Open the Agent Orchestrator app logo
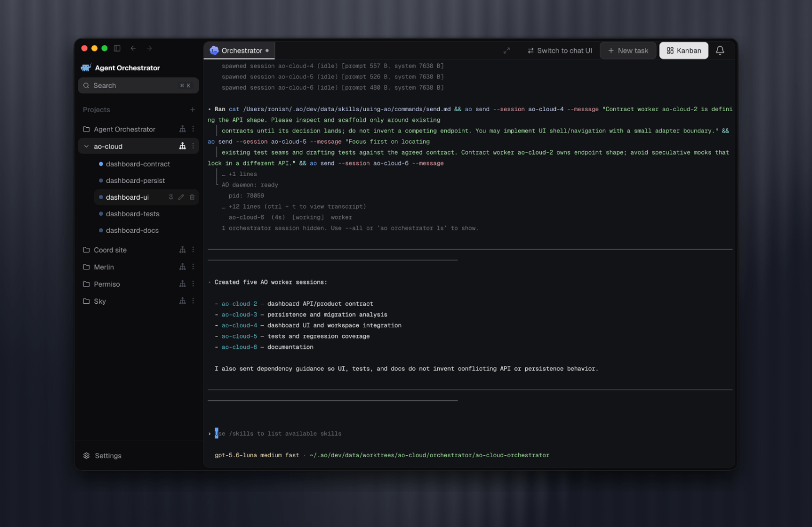Image resolution: width=812 pixels, height=527 pixels. coord(86,68)
